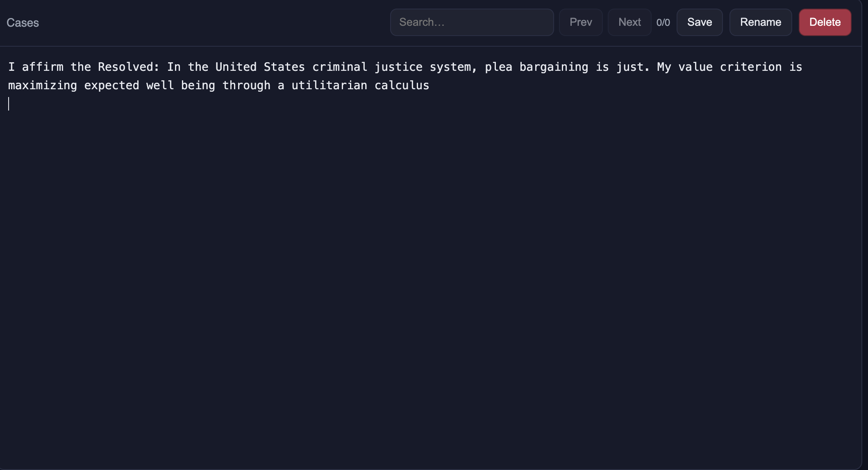Focus the search box to find text
Viewport: 868px width, 470px height.
pos(471,22)
